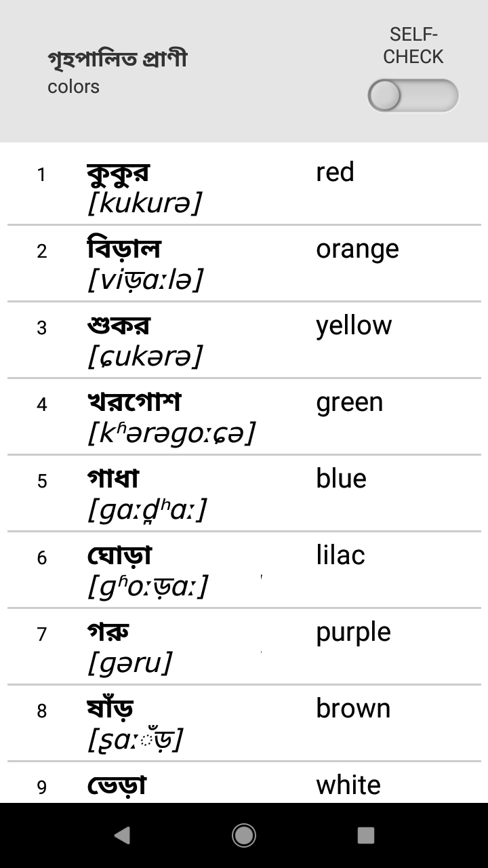Viewport: 488px width, 868px height.
Task: Tap the Android back navigation icon
Action: coord(122,837)
